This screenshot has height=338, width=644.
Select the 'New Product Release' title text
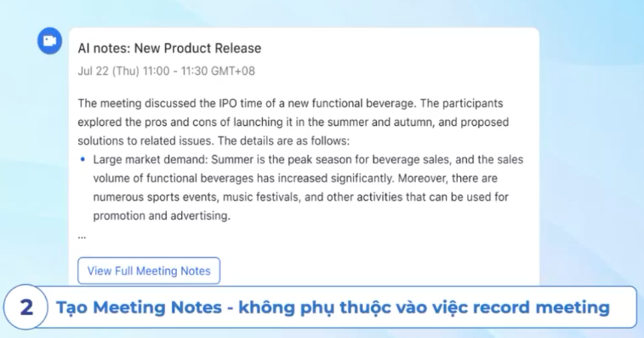point(197,49)
